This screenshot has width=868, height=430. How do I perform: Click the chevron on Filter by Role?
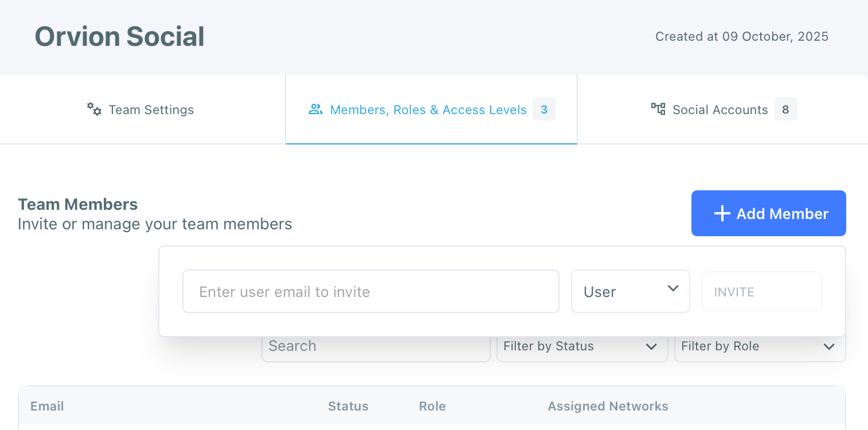coord(828,346)
